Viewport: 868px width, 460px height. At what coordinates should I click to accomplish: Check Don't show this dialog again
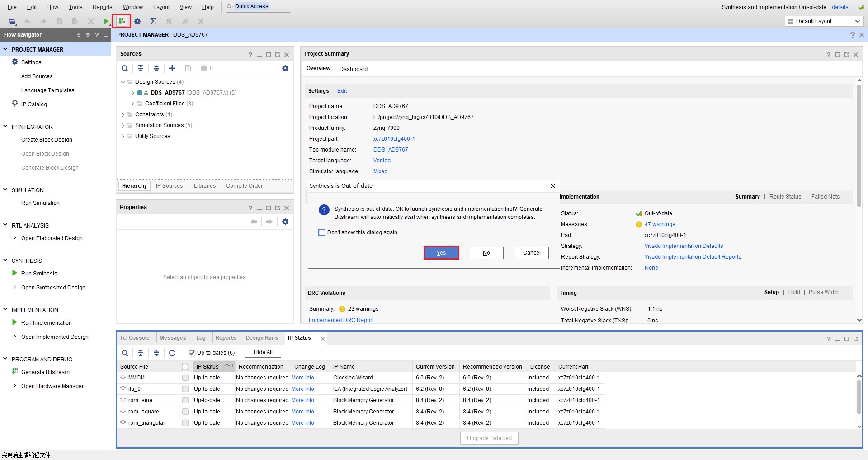(322, 232)
